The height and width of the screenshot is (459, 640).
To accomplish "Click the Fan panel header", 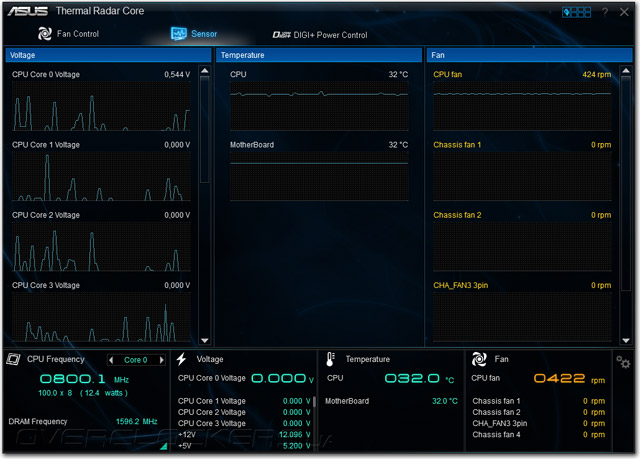I will click(529, 55).
